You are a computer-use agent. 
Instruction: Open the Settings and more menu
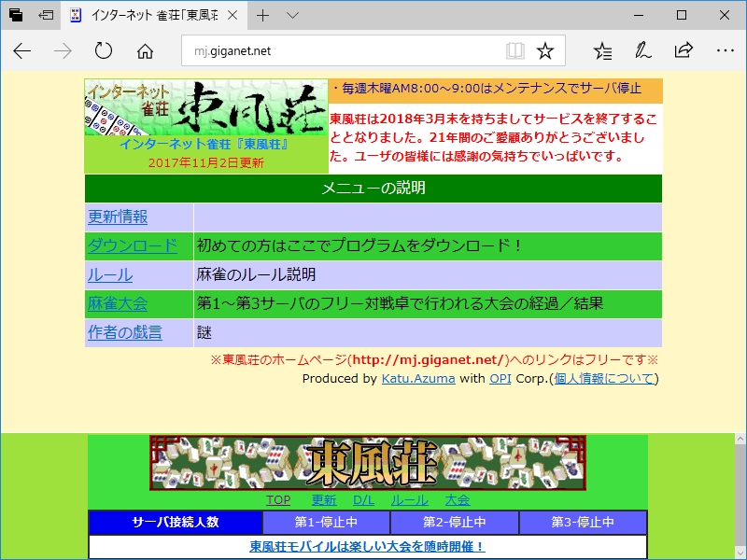(725, 51)
